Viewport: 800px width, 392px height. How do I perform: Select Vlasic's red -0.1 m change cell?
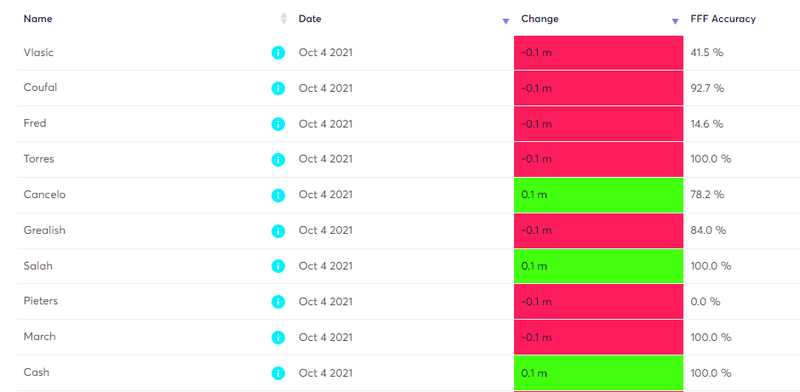tap(598, 53)
